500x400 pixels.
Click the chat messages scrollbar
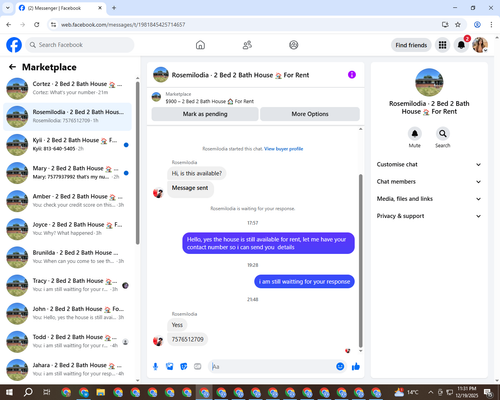pyautogui.click(x=360, y=260)
